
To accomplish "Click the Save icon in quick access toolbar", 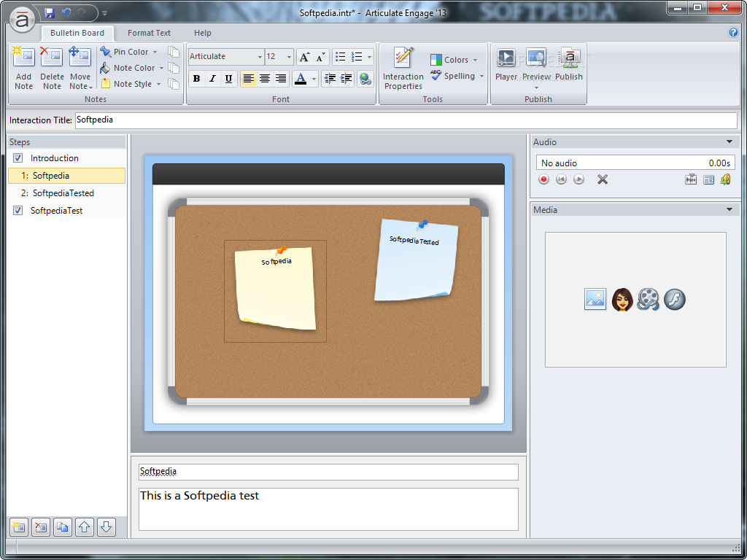I will (49, 13).
